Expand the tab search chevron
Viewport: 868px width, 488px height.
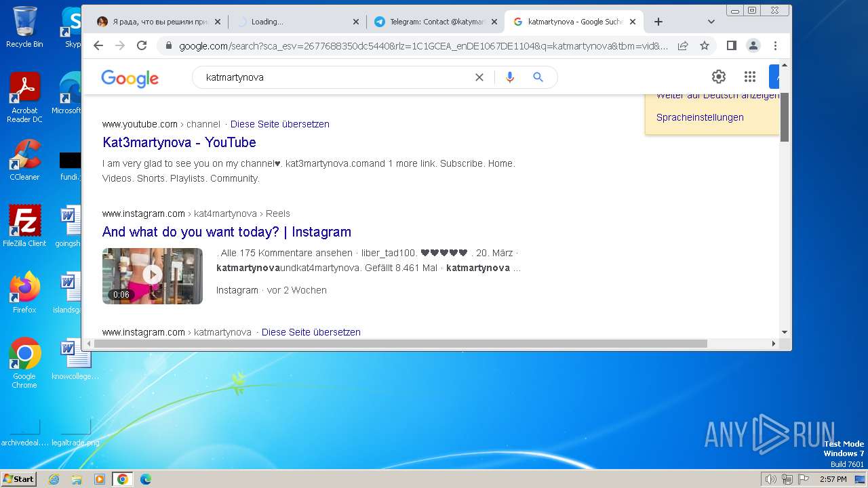coord(711,22)
